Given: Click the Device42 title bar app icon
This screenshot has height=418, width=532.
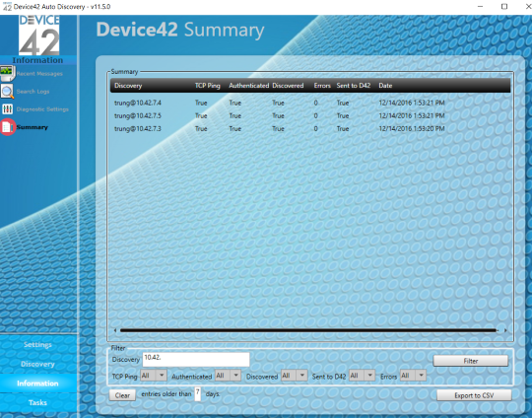Looking at the screenshot, I should pos(7,7).
